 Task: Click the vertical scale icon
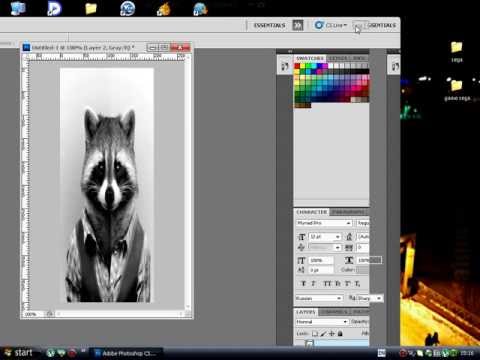pos(301,260)
